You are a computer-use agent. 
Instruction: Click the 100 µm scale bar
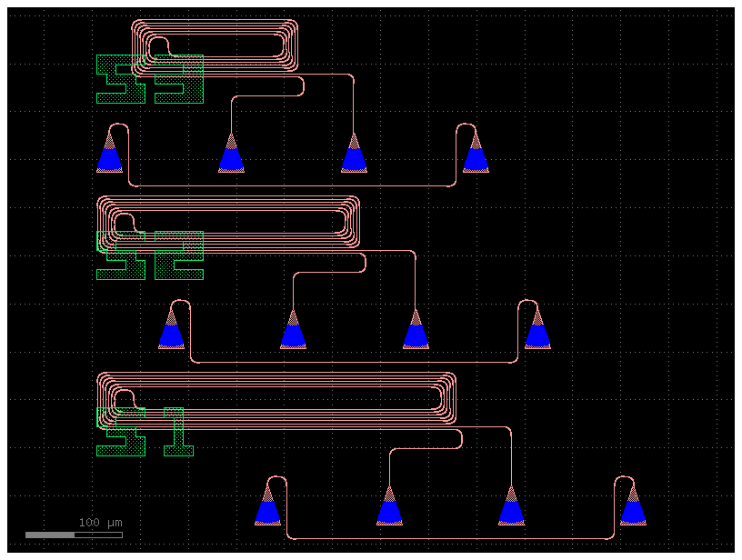click(75, 535)
